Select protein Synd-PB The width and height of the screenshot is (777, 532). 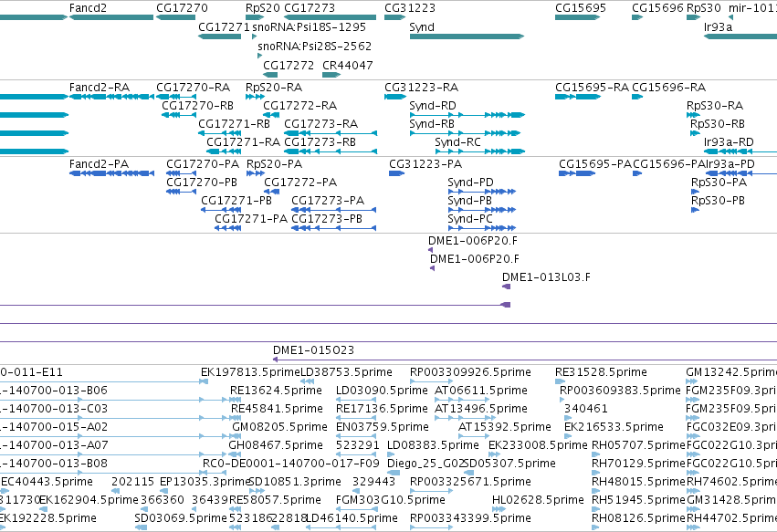pos(482,210)
